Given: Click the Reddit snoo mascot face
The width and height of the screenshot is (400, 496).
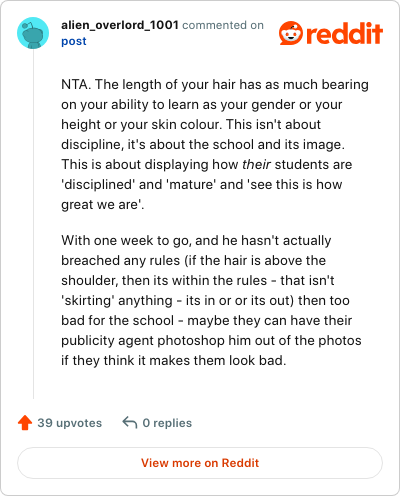Looking at the screenshot, I should tap(291, 33).
